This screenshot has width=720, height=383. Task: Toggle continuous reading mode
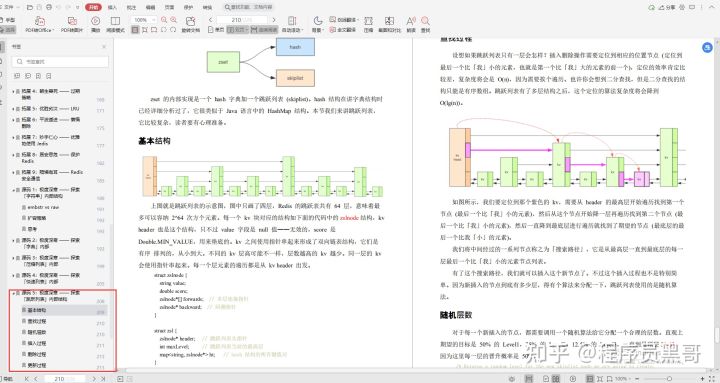tap(264, 29)
